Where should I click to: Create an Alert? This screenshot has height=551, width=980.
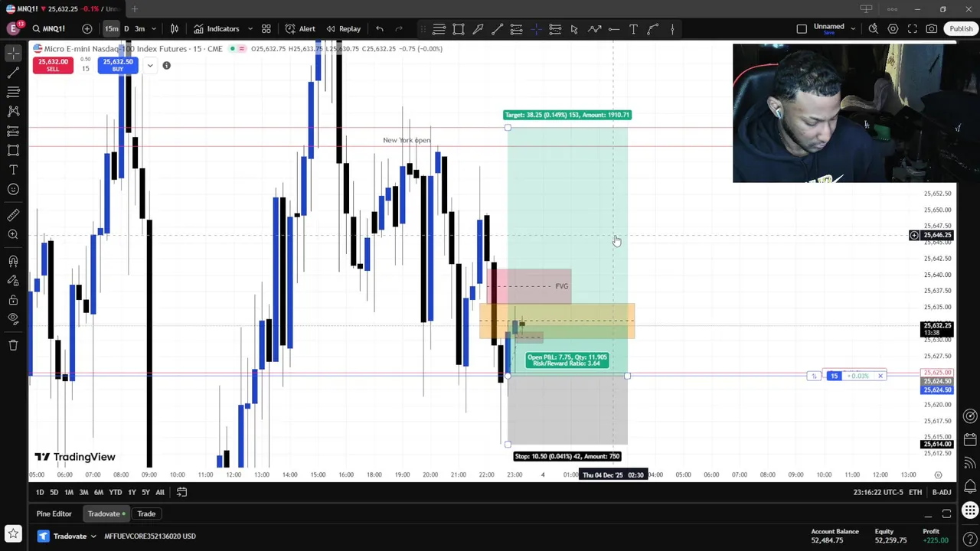pyautogui.click(x=300, y=28)
